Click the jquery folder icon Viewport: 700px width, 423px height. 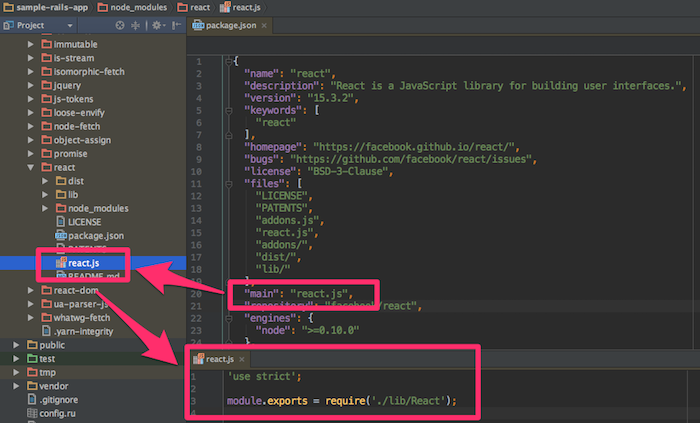[x=46, y=85]
